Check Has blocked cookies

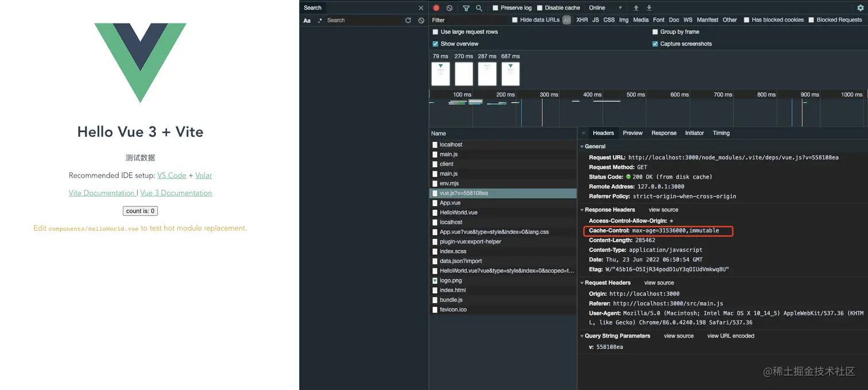(x=746, y=20)
